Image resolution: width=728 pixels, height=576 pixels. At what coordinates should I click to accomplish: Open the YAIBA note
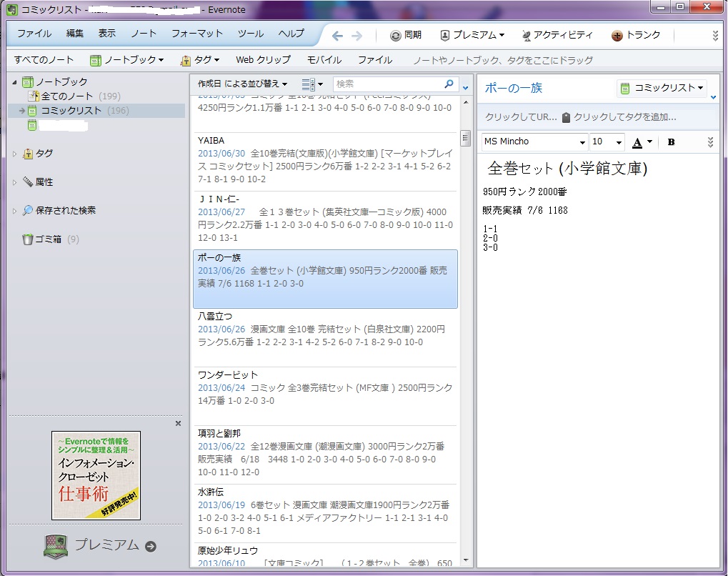325,162
